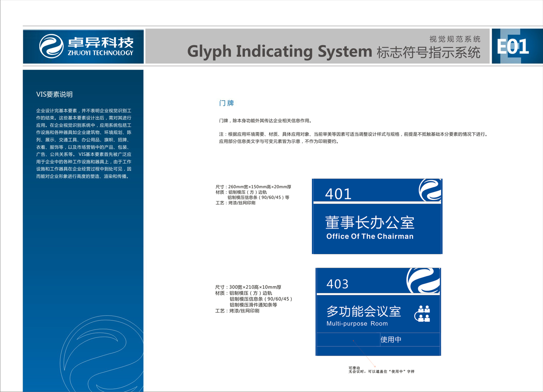Click 'Office Of The Chairman' text

point(370,236)
